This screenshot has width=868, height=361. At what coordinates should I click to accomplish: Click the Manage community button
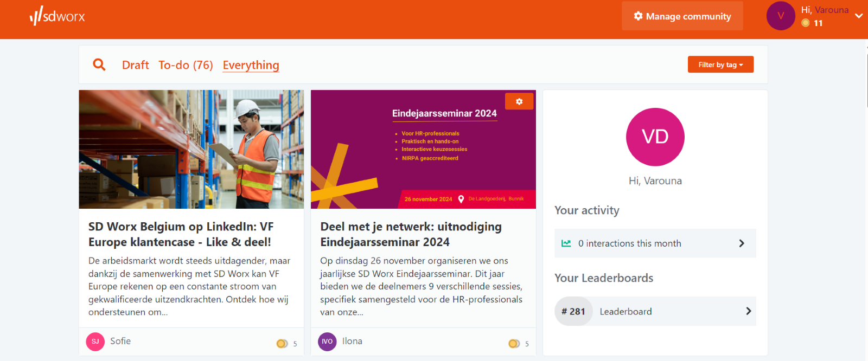click(682, 16)
